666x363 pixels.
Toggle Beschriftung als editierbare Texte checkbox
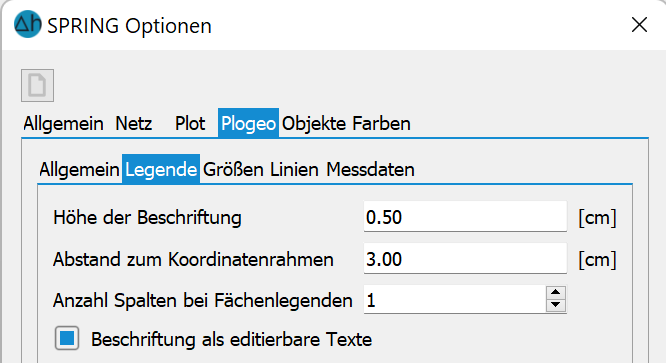(67, 338)
